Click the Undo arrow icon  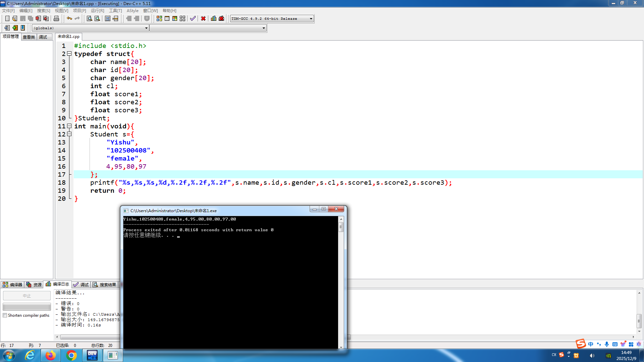69,18
